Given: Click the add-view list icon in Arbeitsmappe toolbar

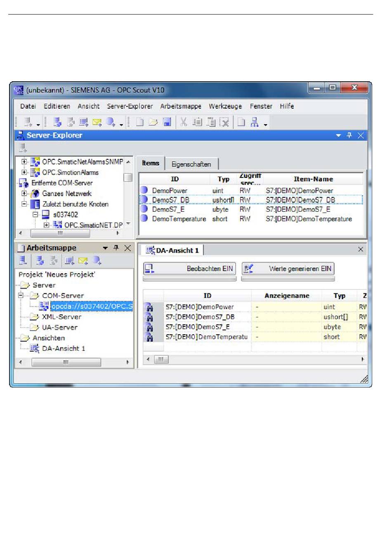Looking at the screenshot, I should [69, 260].
